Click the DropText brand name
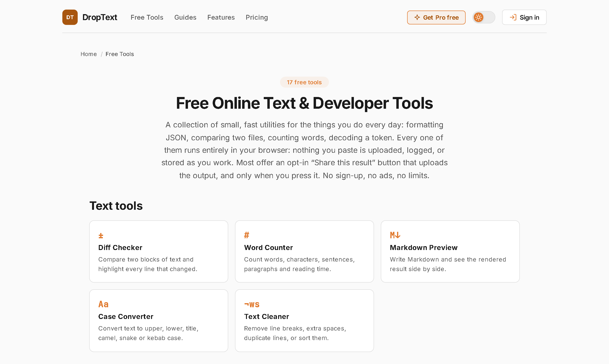The image size is (609, 364). 100,17
